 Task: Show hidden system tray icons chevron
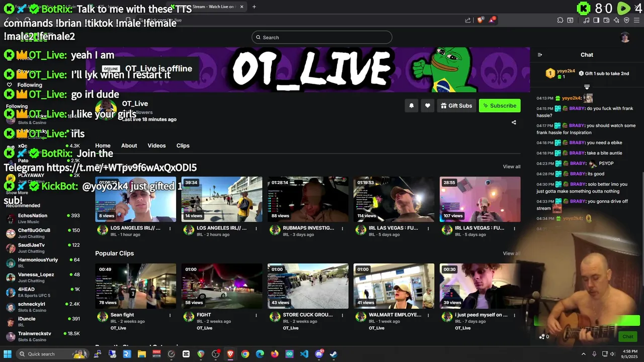(x=584, y=354)
